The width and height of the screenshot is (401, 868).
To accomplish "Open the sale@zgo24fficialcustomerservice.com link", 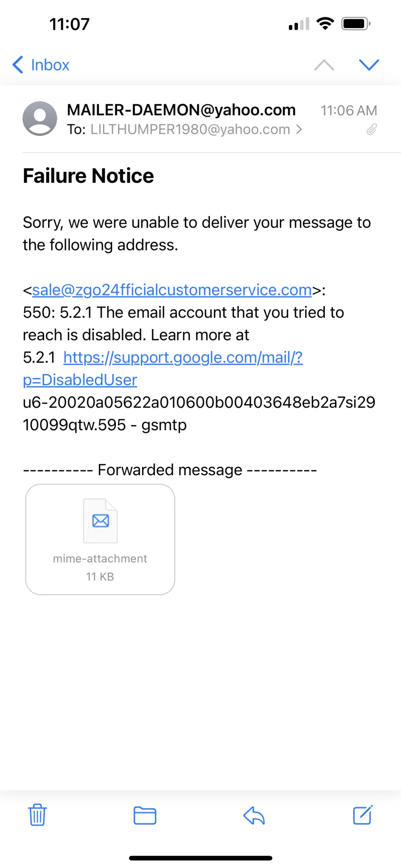I will pos(172,290).
